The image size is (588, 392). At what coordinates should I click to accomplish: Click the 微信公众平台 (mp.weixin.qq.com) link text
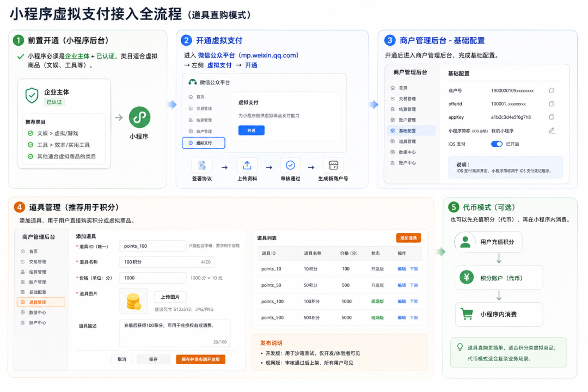tap(248, 55)
